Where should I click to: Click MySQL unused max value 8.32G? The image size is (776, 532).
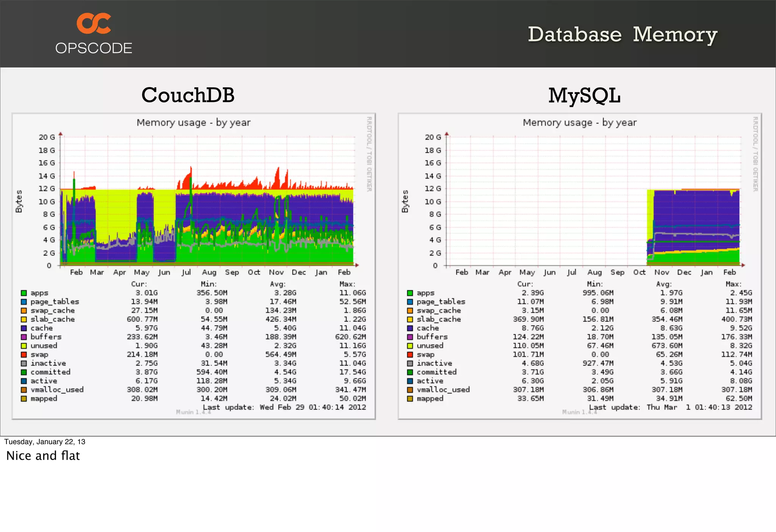pos(741,346)
